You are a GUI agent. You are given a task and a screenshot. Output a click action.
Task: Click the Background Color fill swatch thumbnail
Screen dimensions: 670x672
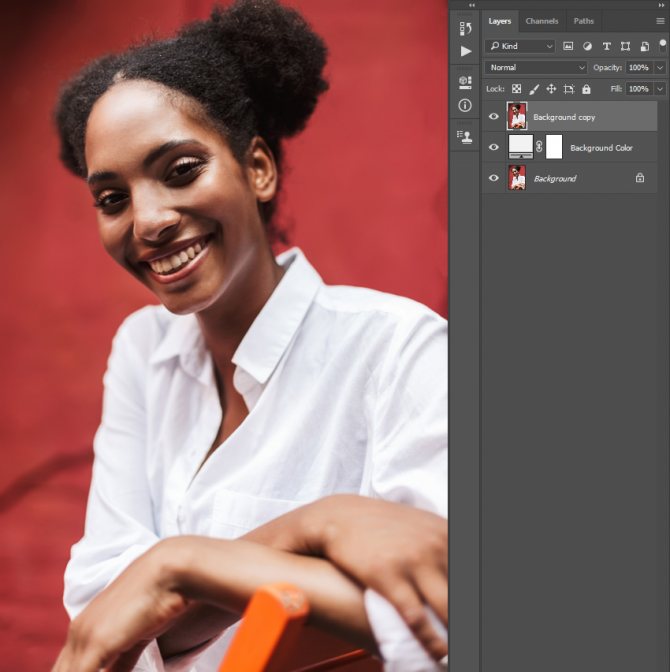(x=521, y=147)
